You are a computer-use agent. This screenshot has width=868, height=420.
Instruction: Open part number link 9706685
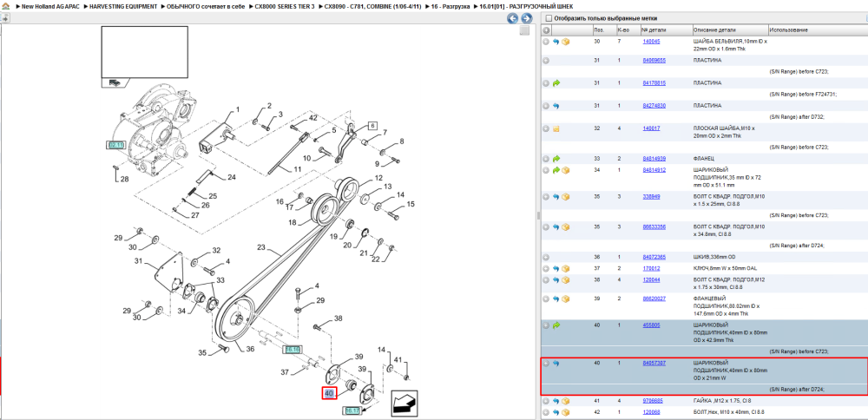(653, 401)
